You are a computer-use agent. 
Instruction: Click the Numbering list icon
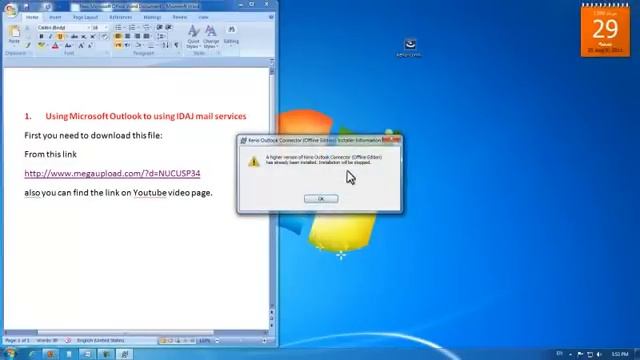(133, 27)
